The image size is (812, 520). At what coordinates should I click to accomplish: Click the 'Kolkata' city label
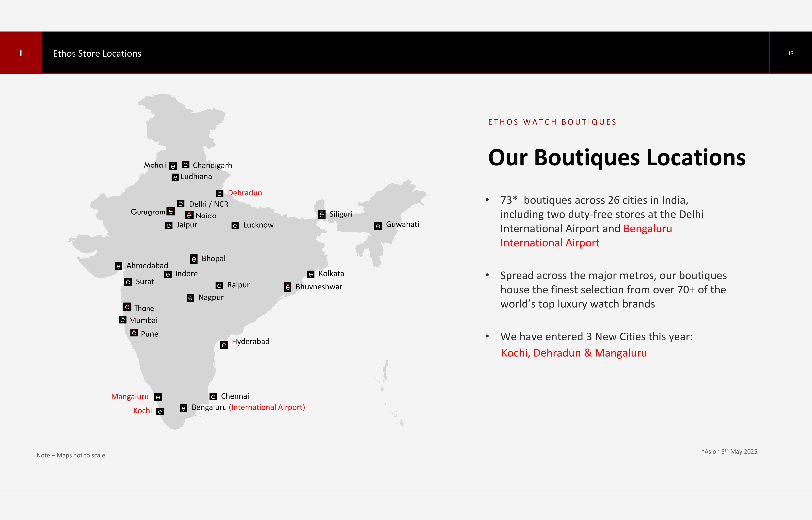331,274
